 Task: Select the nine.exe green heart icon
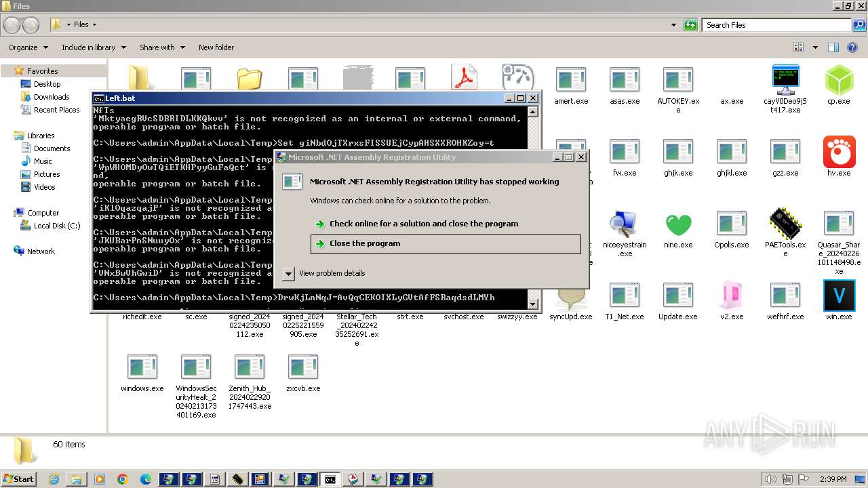coord(678,224)
